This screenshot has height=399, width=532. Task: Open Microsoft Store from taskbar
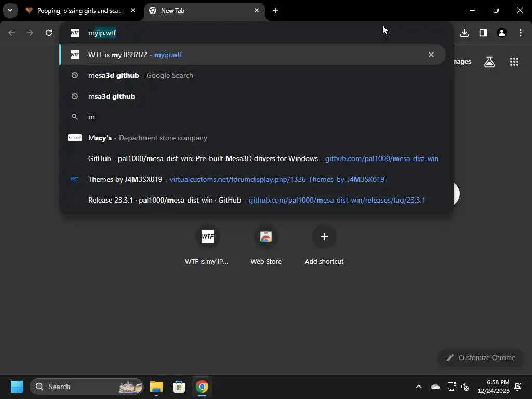(x=179, y=387)
